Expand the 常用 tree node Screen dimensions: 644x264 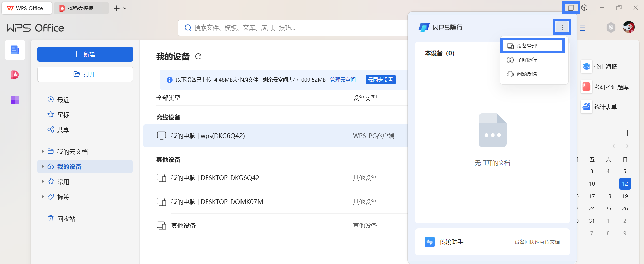click(43, 182)
